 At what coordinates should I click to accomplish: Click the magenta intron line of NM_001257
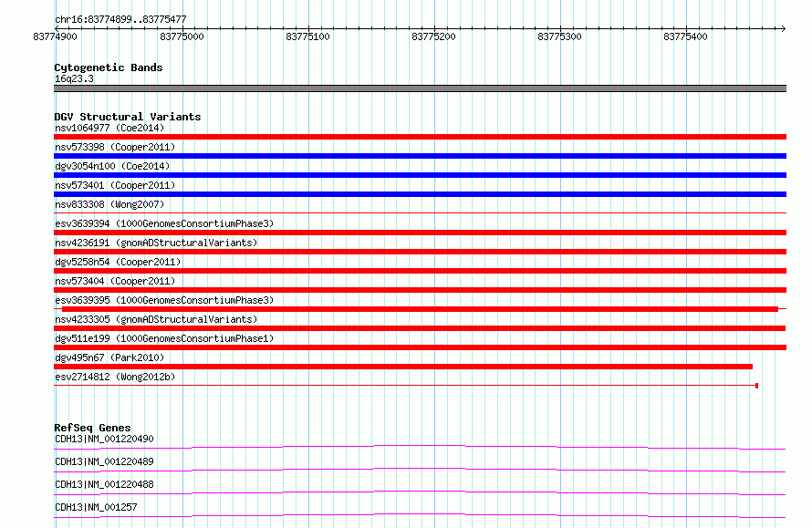pos(420,514)
